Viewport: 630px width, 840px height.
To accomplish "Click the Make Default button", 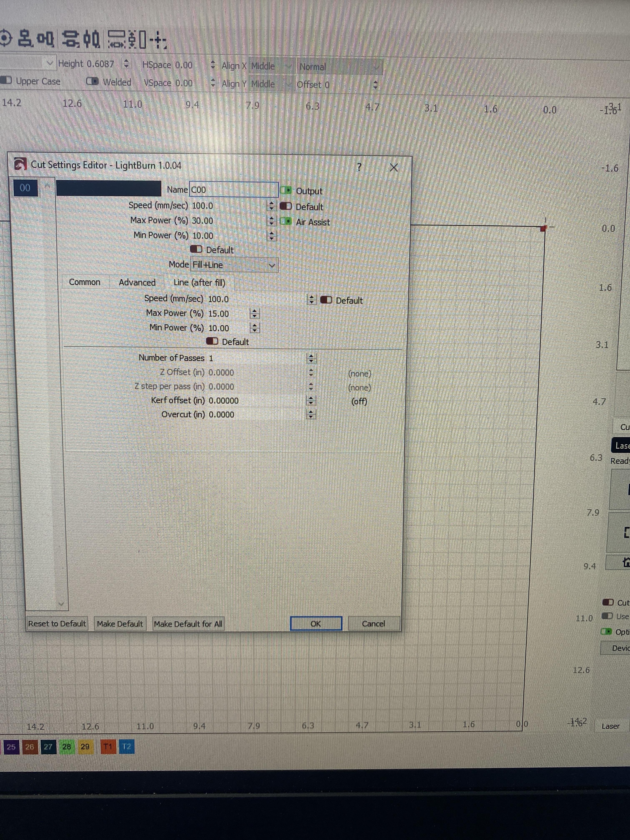I will coord(120,624).
